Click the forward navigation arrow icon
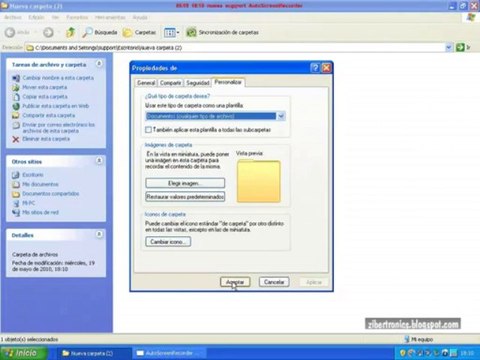480x360 pixels. [48, 32]
